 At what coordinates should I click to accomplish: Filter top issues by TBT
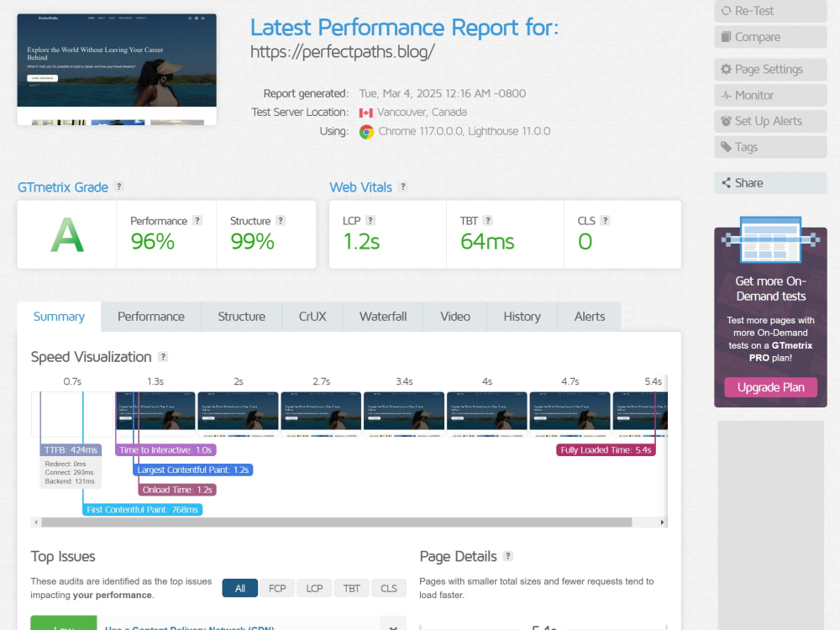pyautogui.click(x=351, y=588)
